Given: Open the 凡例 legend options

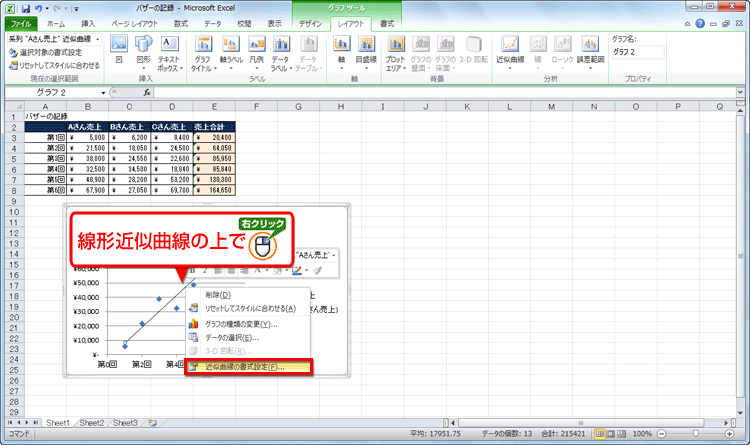Looking at the screenshot, I should tap(257, 54).
